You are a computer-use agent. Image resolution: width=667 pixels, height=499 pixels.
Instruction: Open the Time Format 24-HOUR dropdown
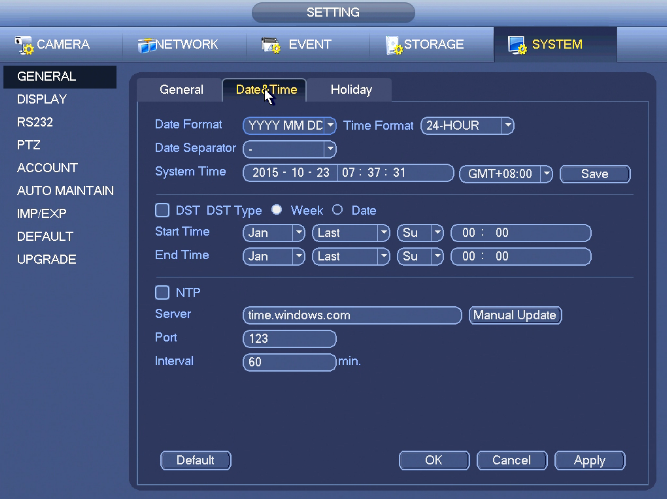467,125
